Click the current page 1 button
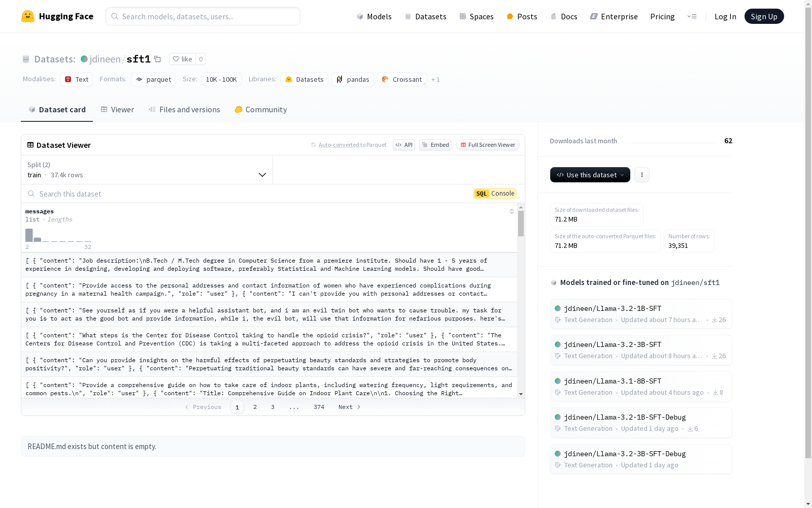The image size is (812, 508). click(237, 407)
